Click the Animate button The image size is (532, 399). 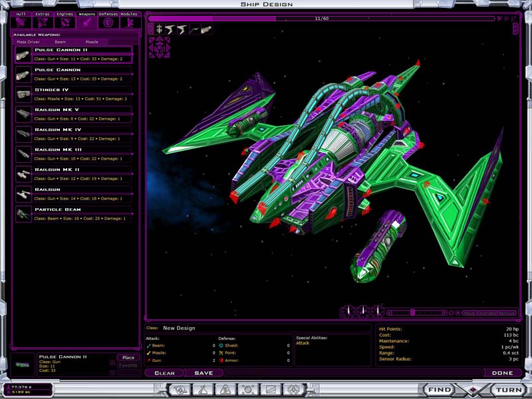487,313
